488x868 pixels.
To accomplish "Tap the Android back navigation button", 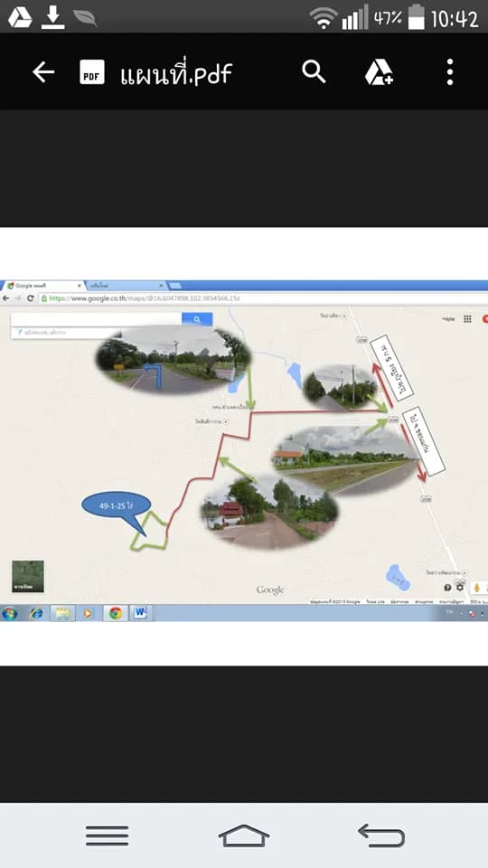I will 381,835.
